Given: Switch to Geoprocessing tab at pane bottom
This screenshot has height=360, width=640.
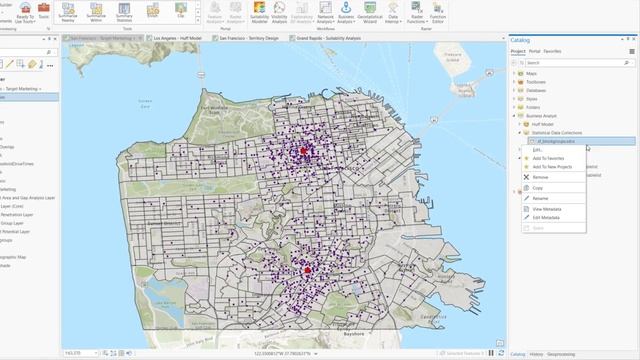Looking at the screenshot, I should tap(561, 354).
